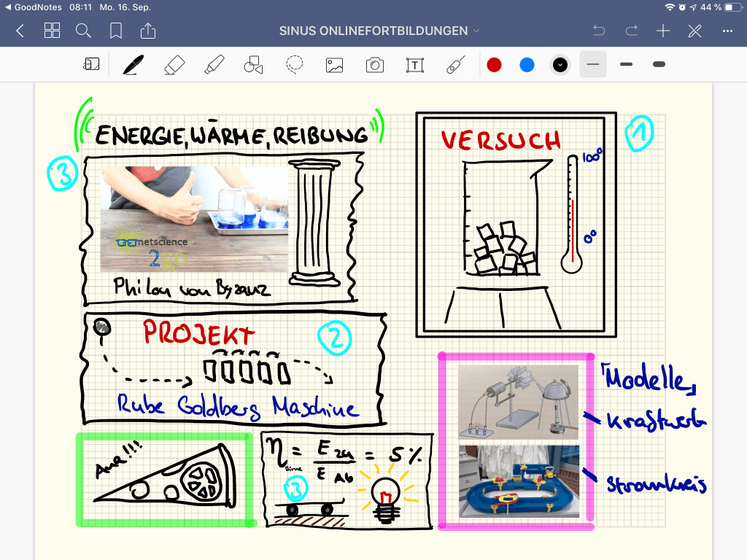Open the more options menu

[727, 31]
